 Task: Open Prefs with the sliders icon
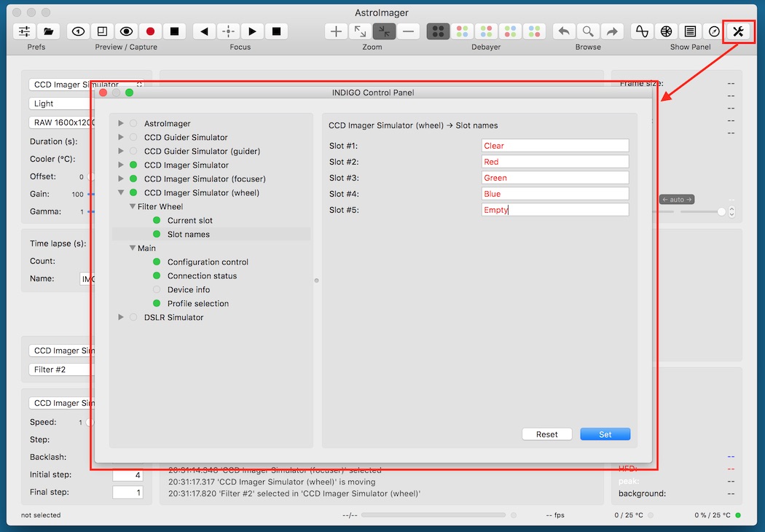click(x=24, y=32)
